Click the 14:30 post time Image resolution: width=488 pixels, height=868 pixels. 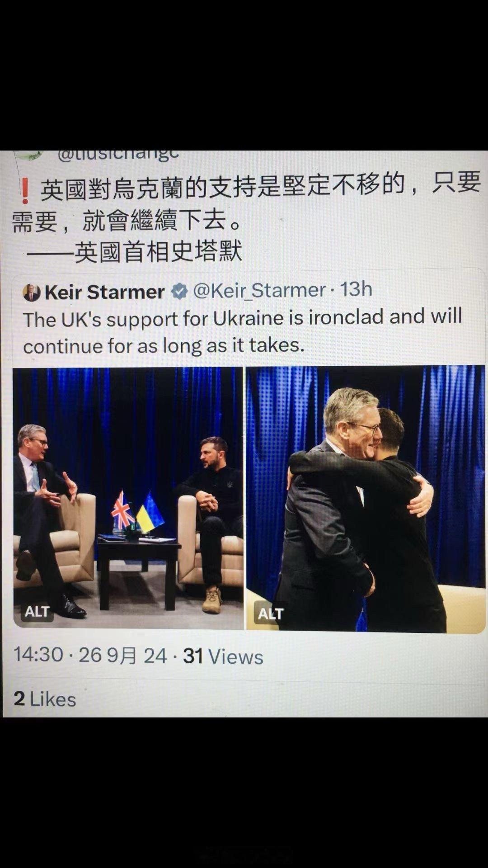(x=38, y=655)
